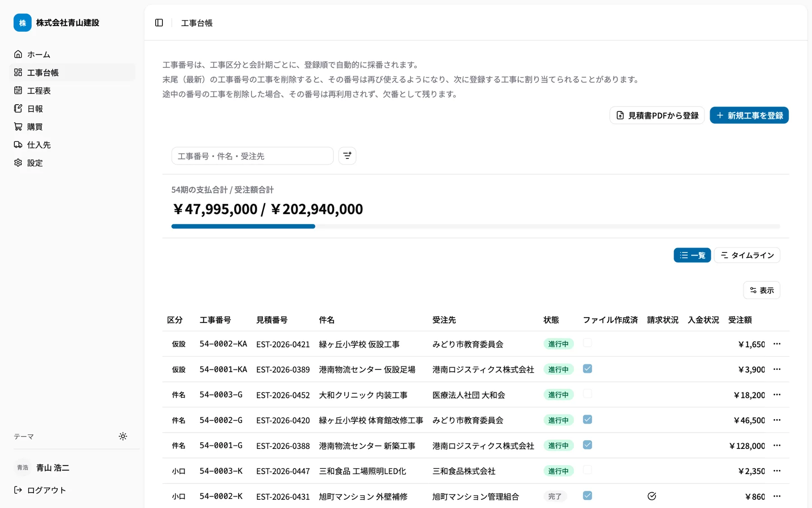The width and height of the screenshot is (812, 508).
Task: Sort by 受注額 column header
Action: point(740,320)
